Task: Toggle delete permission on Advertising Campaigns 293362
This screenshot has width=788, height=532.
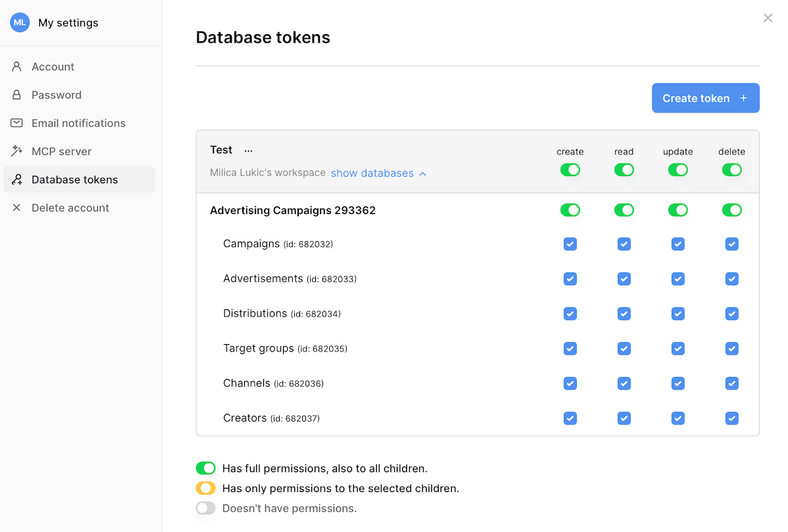Action: (732, 210)
